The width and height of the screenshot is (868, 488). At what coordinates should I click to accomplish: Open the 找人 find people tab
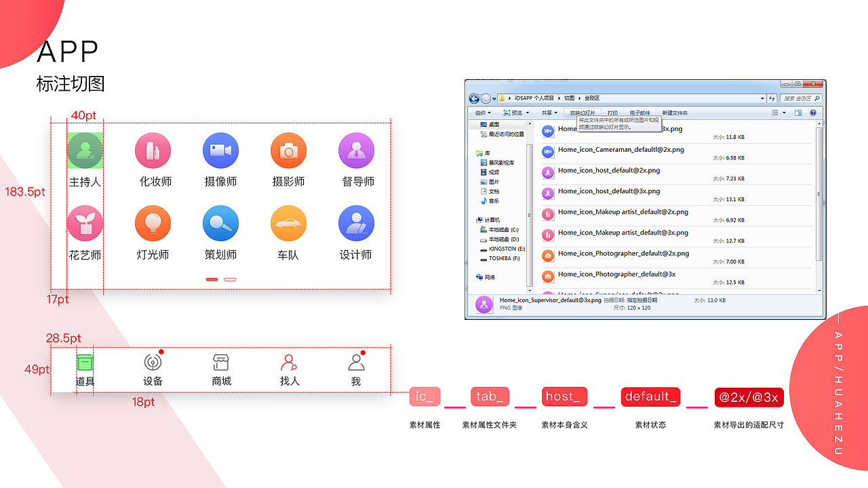pos(290,370)
